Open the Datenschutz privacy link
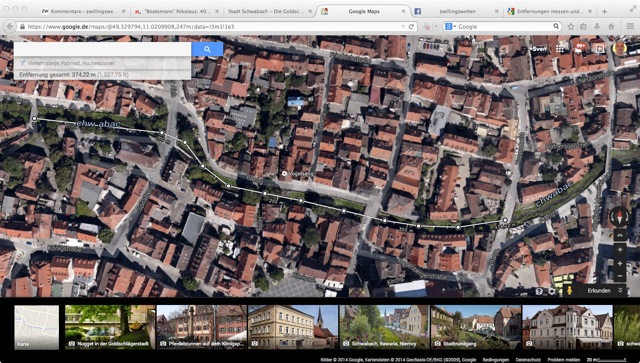This screenshot has width=640, height=363. point(528,360)
